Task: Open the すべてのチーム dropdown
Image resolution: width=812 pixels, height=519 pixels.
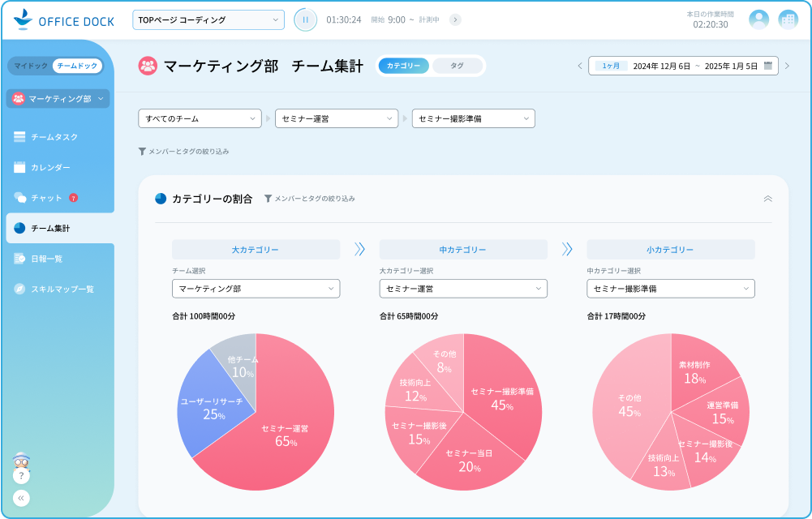Action: click(x=200, y=118)
